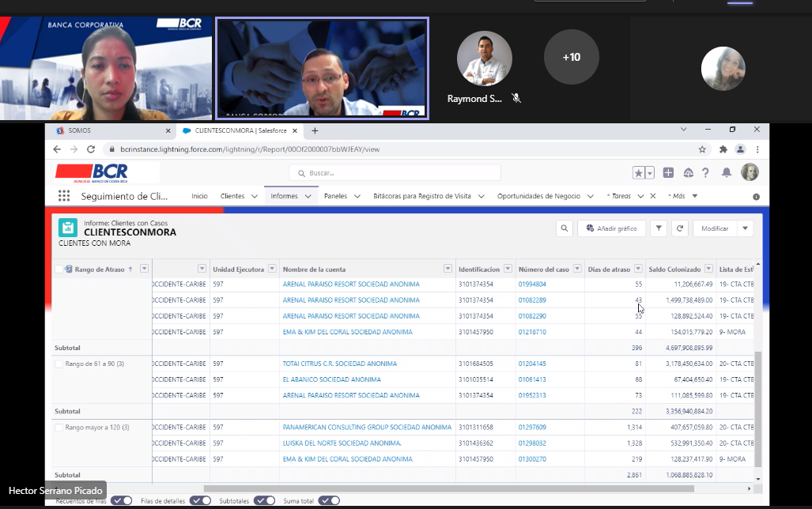
Task: Click the report's horizontal scrollbar
Action: (448, 488)
